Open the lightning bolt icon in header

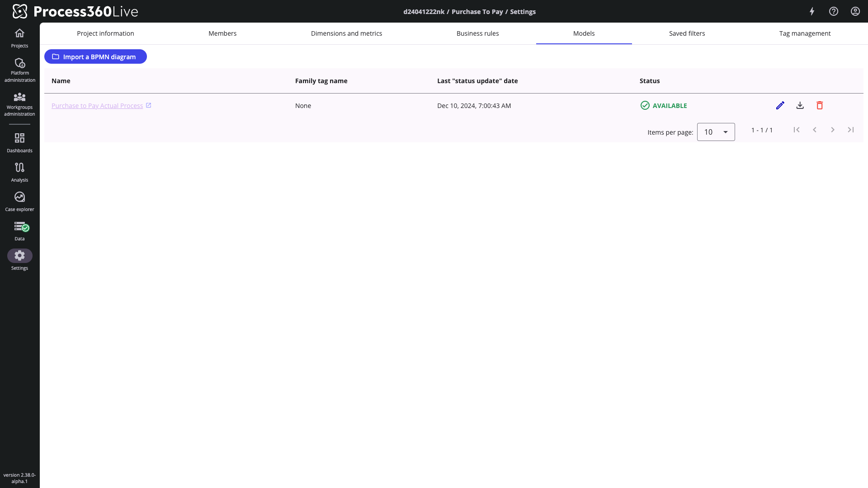[x=812, y=11]
